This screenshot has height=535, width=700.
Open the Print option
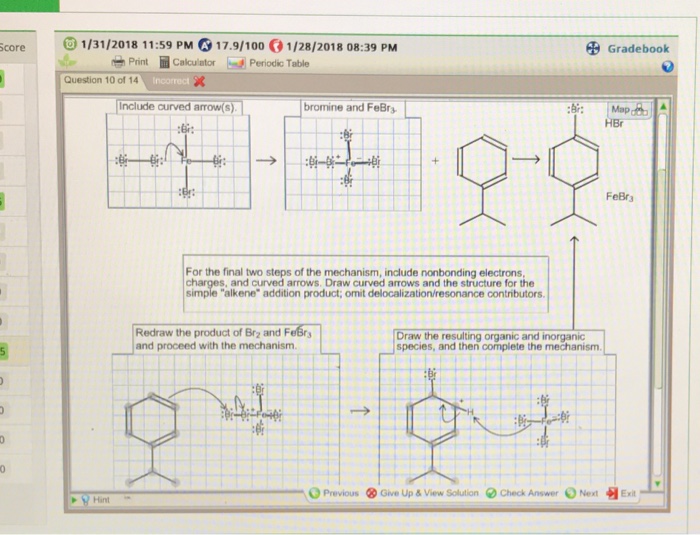point(130,62)
